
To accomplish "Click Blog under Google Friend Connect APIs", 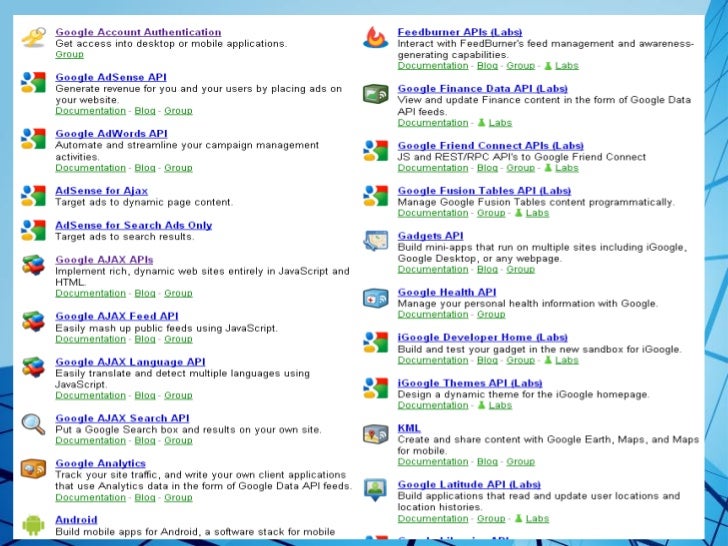I will (x=487, y=168).
